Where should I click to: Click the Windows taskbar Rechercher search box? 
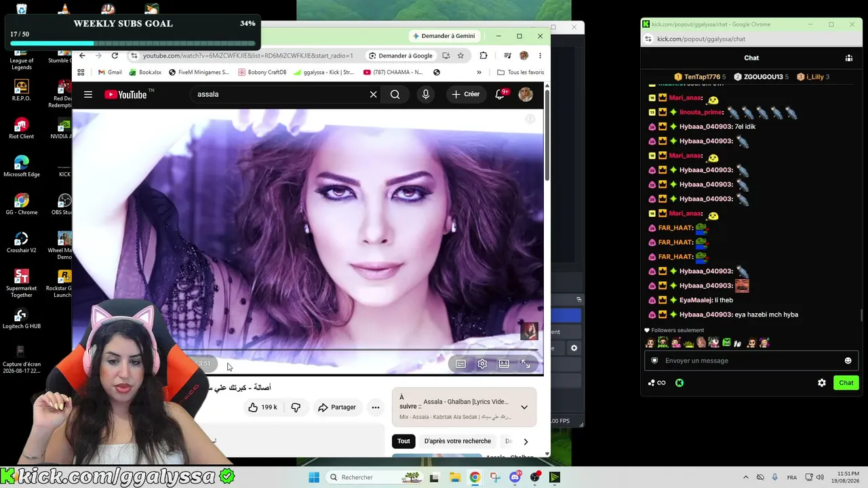coord(374,477)
